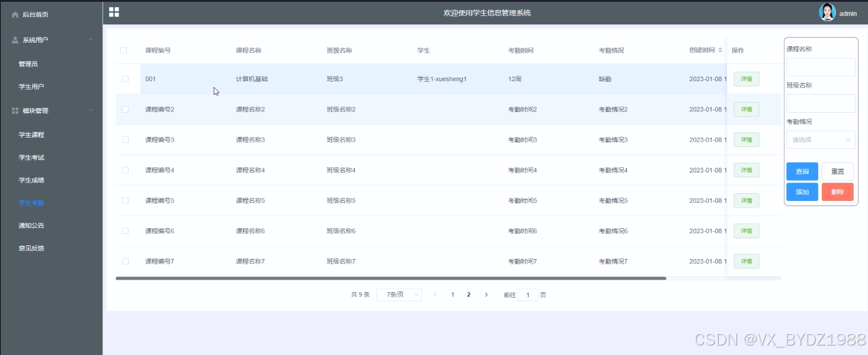Check the 课程编号4 row checkbox

[125, 170]
